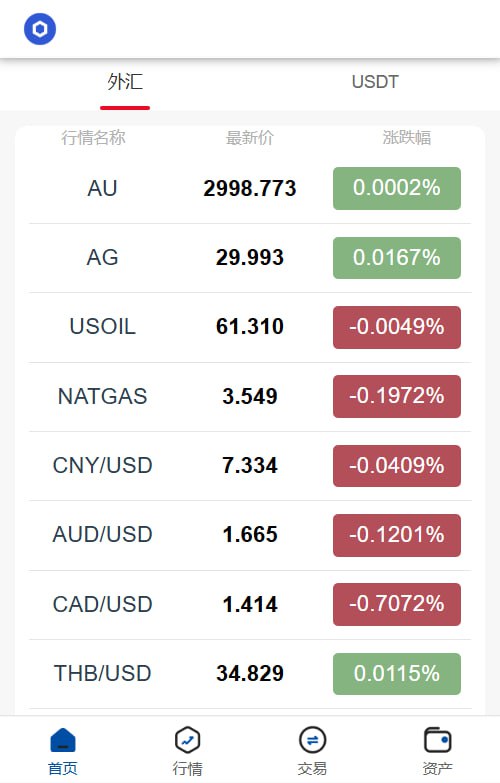
Task: Click the THB/USD 0.0115% green badge
Action: pos(397,674)
